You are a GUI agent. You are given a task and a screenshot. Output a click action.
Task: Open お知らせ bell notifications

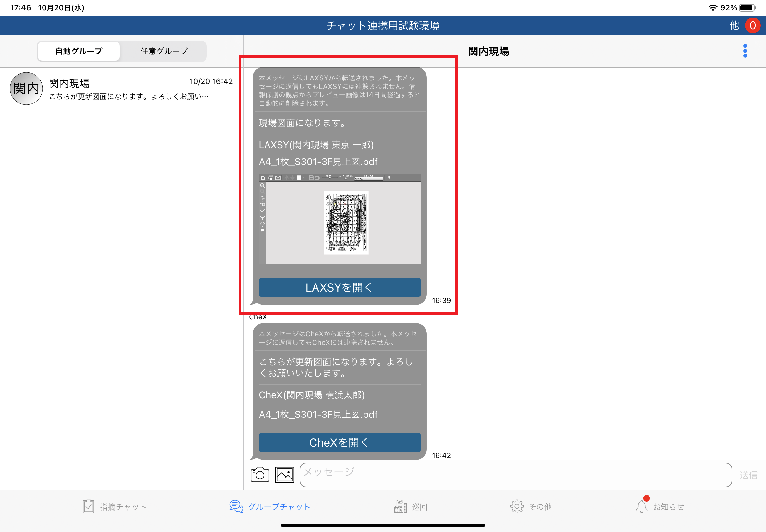660,507
